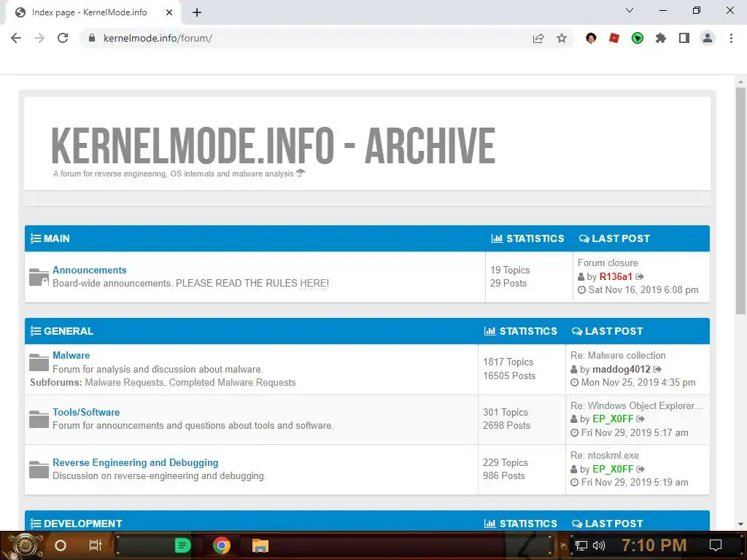Click the page vertical scrollbar thumb
The image size is (747, 560).
coord(740,200)
